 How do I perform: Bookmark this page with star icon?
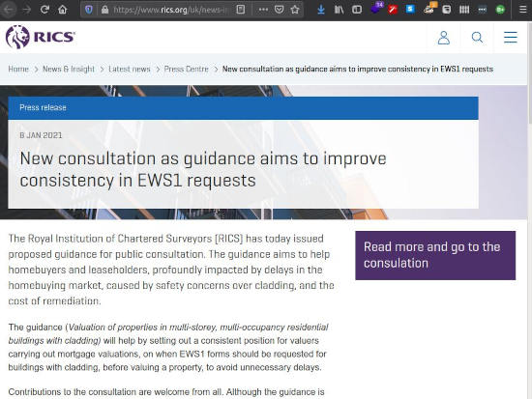pyautogui.click(x=295, y=10)
